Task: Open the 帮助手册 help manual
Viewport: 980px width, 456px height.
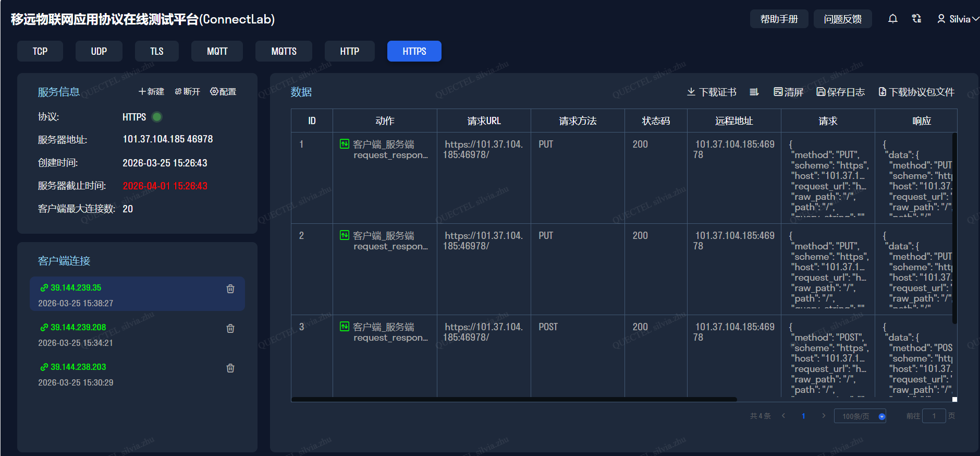Action: pyautogui.click(x=779, y=19)
